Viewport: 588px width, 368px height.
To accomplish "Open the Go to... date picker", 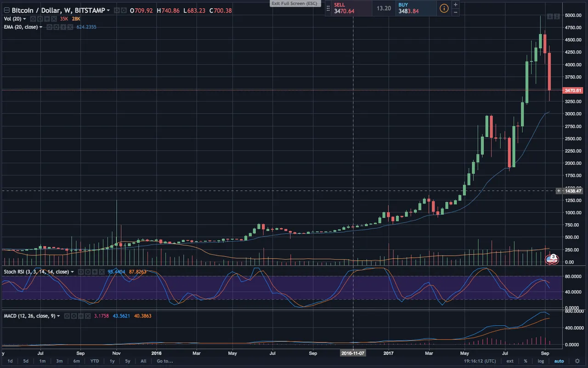I will (x=164, y=361).
